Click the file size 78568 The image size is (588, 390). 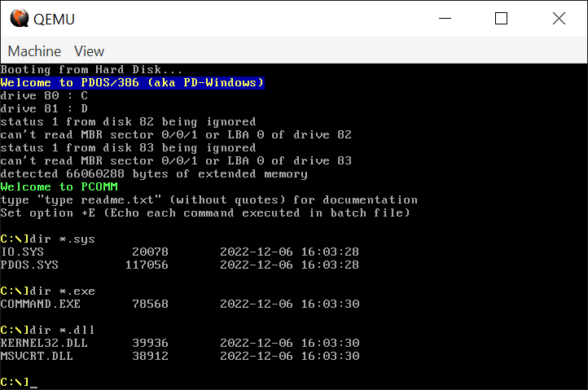(x=150, y=304)
